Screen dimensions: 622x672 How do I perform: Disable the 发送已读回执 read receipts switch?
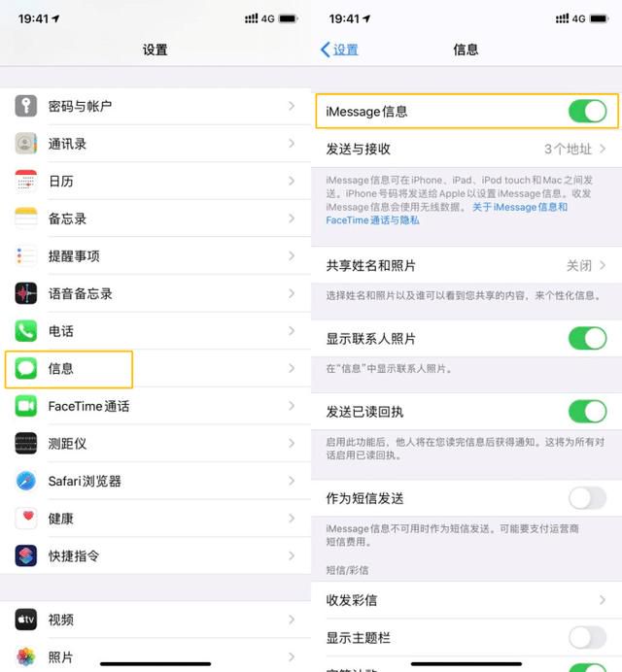click(587, 412)
